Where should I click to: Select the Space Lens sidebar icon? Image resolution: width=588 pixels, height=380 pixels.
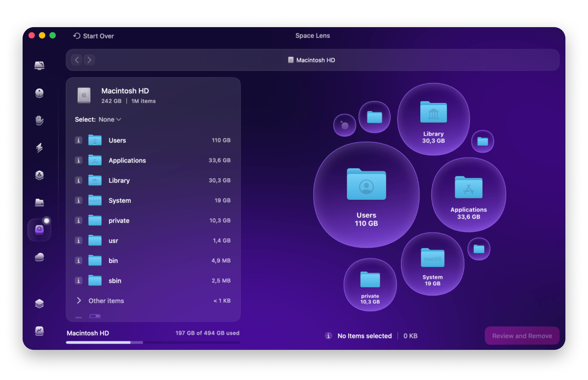pyautogui.click(x=39, y=230)
